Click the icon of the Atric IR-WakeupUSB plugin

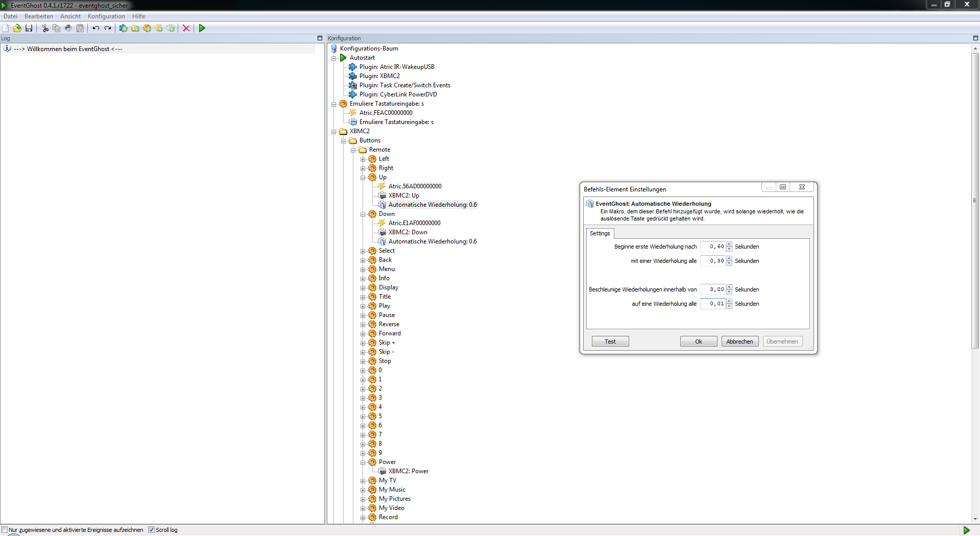click(x=353, y=67)
